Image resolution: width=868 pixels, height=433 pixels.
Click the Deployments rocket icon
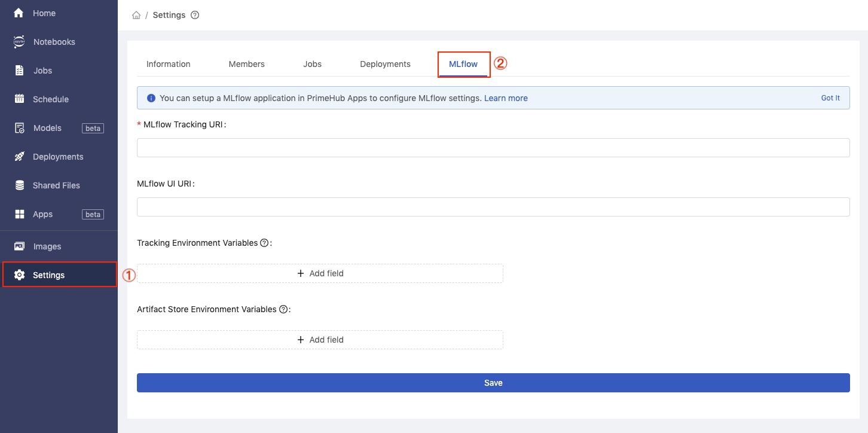[19, 157]
